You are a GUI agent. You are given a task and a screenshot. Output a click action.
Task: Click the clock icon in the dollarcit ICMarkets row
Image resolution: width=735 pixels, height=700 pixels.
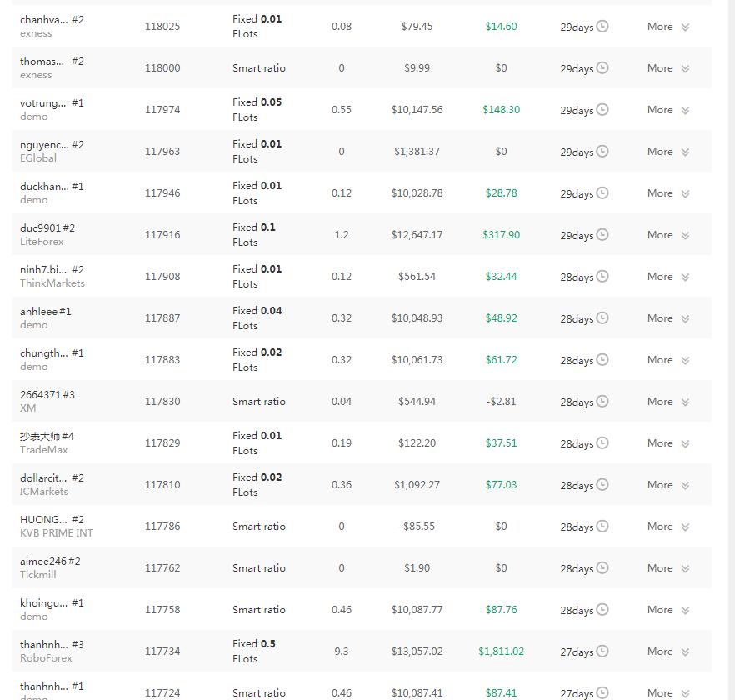click(602, 484)
